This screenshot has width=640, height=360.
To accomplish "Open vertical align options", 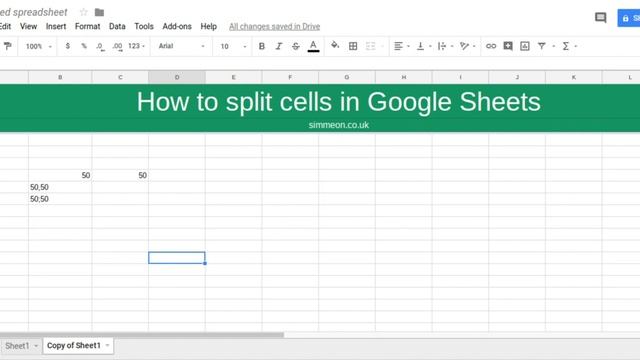I will pyautogui.click(x=420, y=46).
